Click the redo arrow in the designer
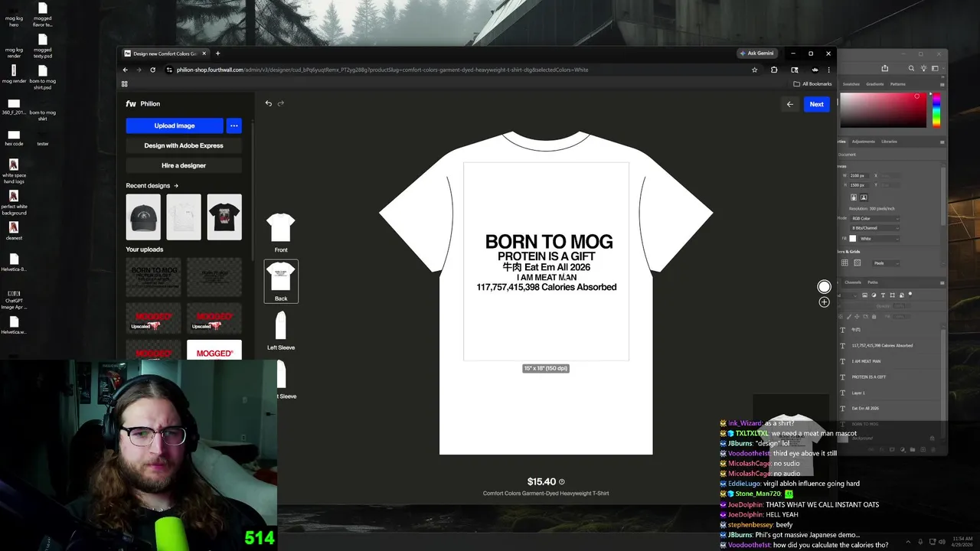The image size is (980, 551). pyautogui.click(x=281, y=103)
